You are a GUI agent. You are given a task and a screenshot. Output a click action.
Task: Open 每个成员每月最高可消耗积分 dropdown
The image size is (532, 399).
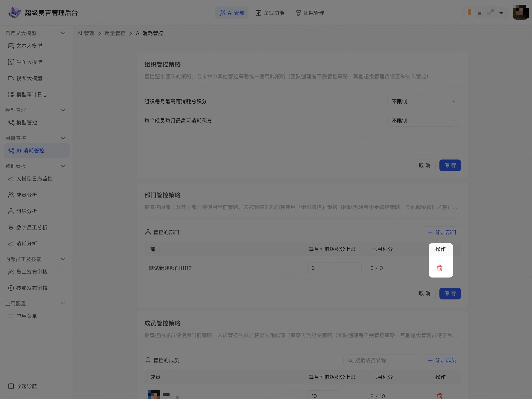[424, 121]
